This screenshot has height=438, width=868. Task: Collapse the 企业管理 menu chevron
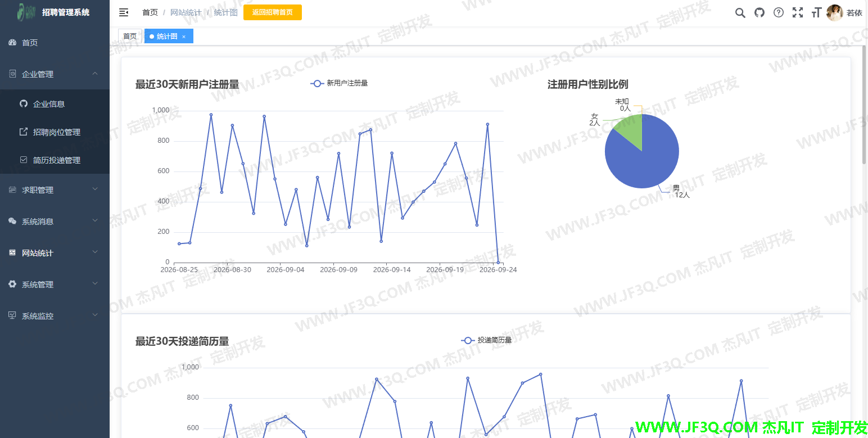(x=95, y=74)
